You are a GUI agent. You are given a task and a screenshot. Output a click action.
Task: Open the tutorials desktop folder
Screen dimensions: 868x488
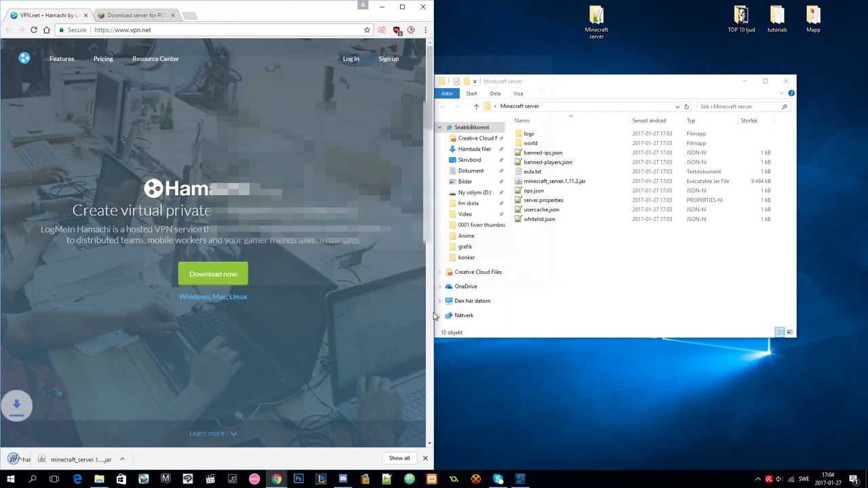tap(777, 19)
